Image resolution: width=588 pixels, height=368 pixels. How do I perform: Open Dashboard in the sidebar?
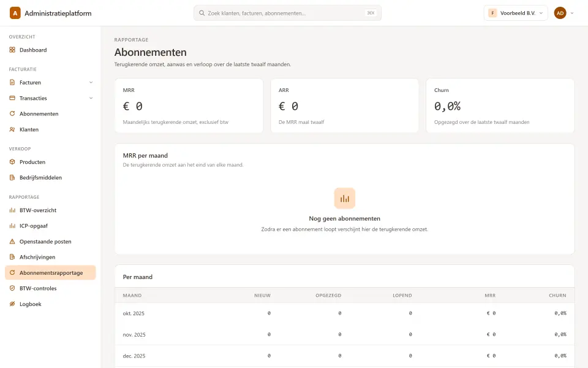pos(50,50)
